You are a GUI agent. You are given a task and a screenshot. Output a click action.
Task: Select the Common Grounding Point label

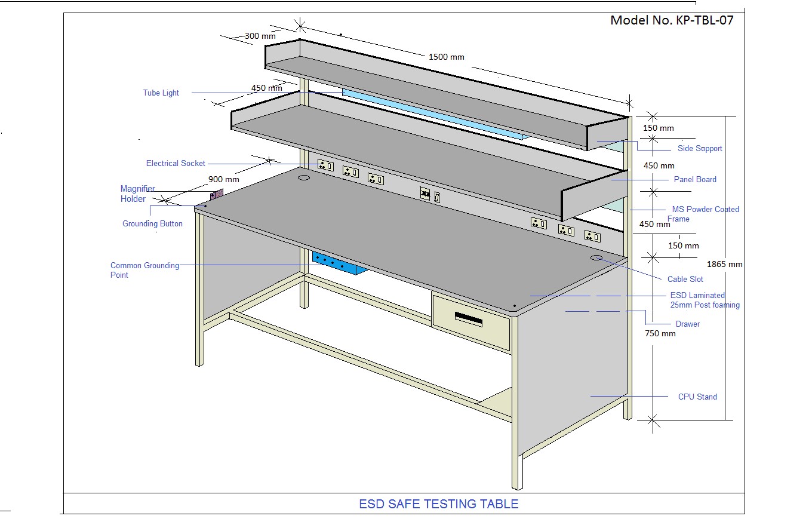click(x=144, y=271)
